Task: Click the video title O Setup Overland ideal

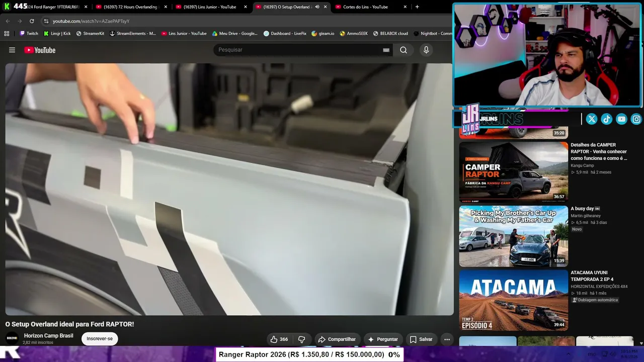Action: [x=69, y=324]
